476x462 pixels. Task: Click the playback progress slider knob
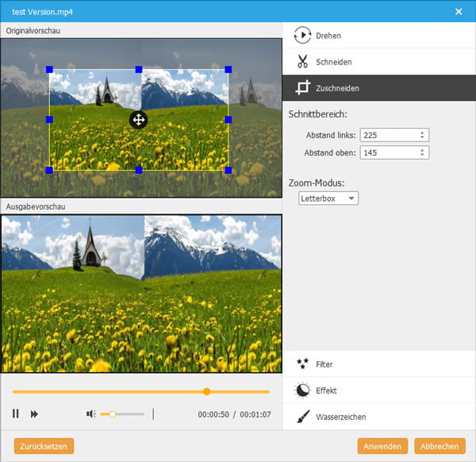coord(207,391)
